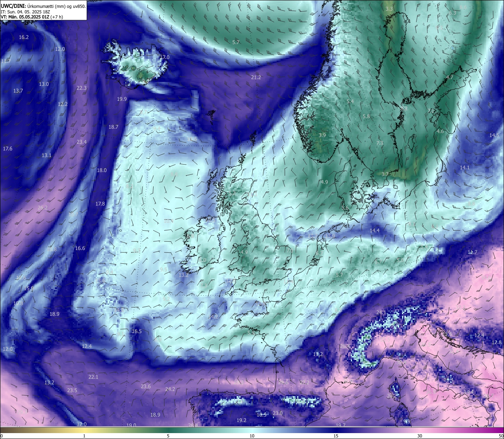Click the 16.5 value label
Image resolution: width=504 pixels, height=439 pixels.
[137, 332]
